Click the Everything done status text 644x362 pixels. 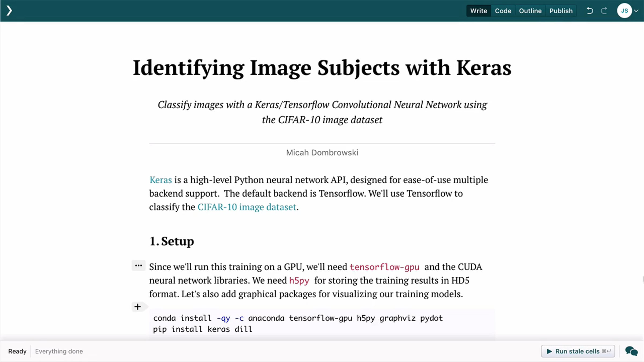click(59, 351)
